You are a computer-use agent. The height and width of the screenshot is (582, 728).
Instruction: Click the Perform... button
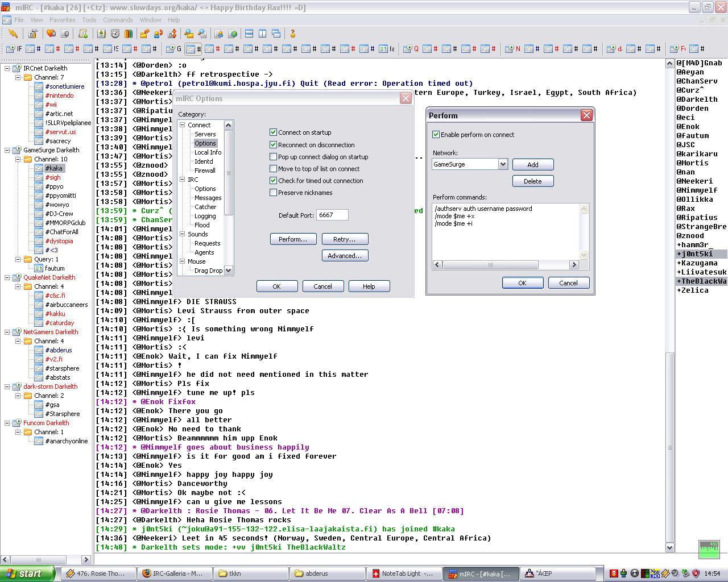click(293, 239)
